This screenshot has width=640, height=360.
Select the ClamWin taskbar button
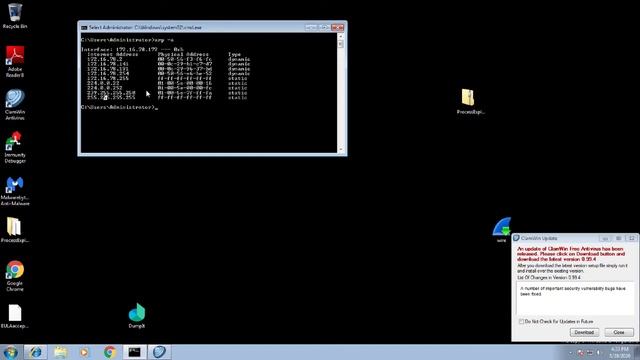159,352
